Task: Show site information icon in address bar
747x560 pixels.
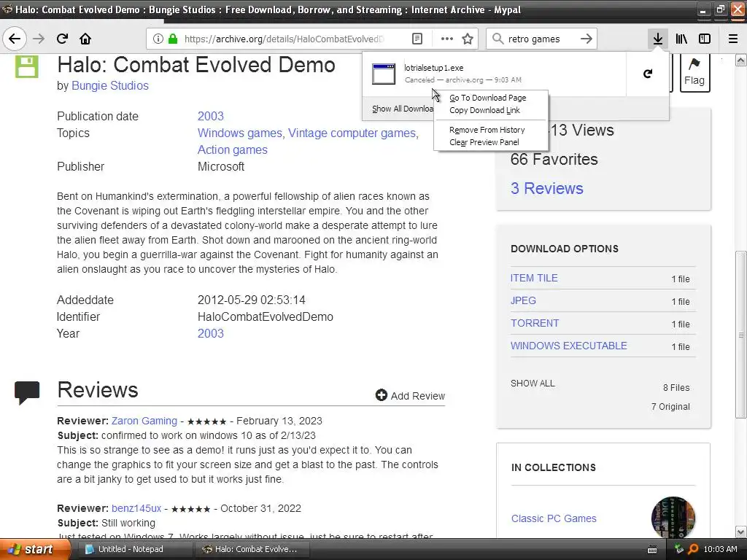Action: 158,39
